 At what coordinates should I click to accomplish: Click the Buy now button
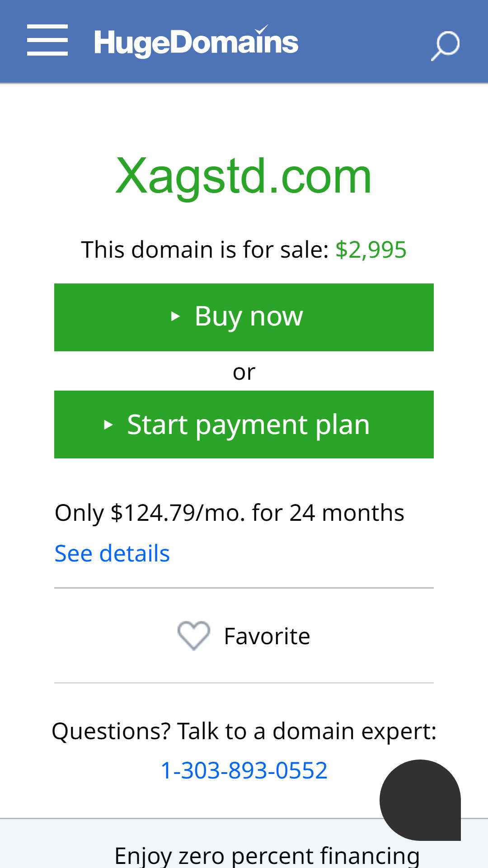(x=244, y=317)
